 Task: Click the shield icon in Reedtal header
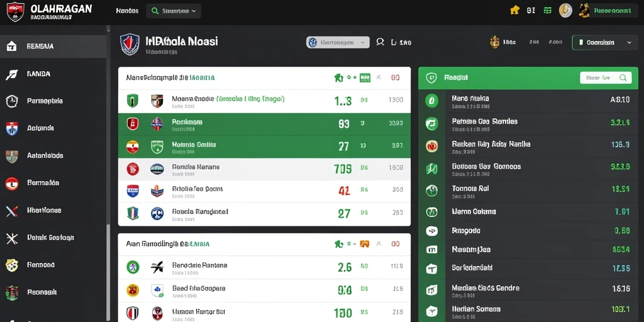coord(431,77)
